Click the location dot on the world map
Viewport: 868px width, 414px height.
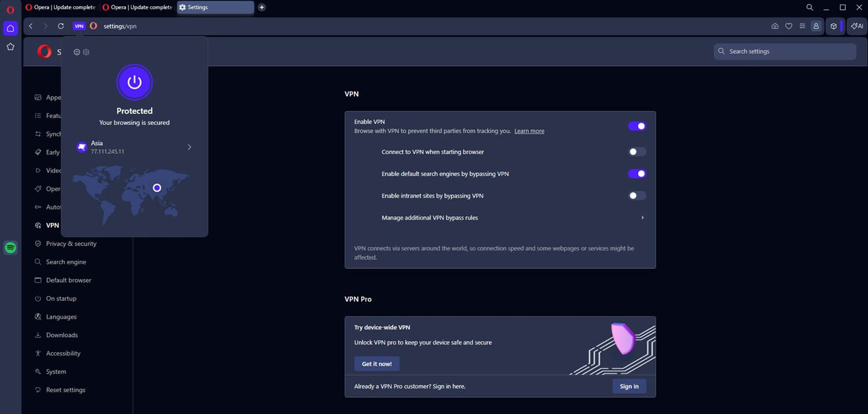coord(157,188)
